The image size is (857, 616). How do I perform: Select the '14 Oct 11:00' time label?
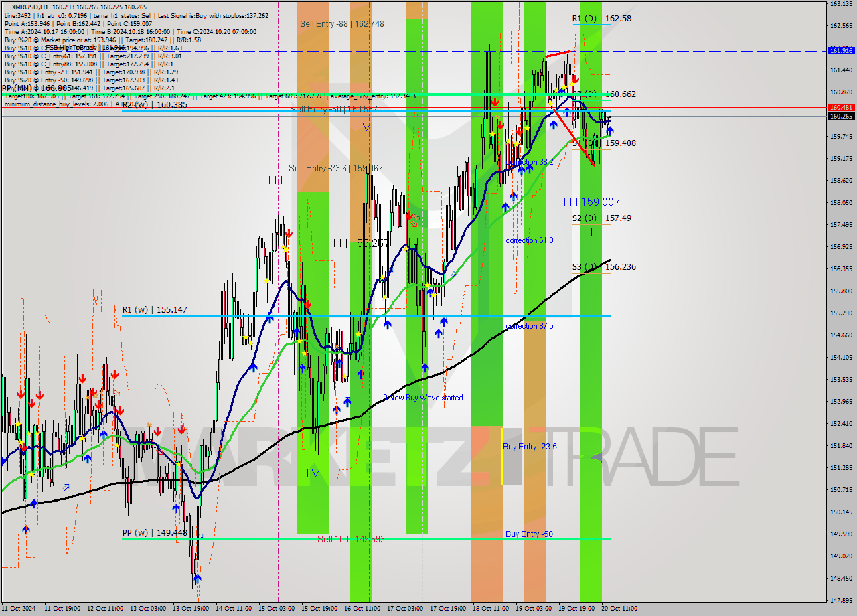pyautogui.click(x=234, y=609)
